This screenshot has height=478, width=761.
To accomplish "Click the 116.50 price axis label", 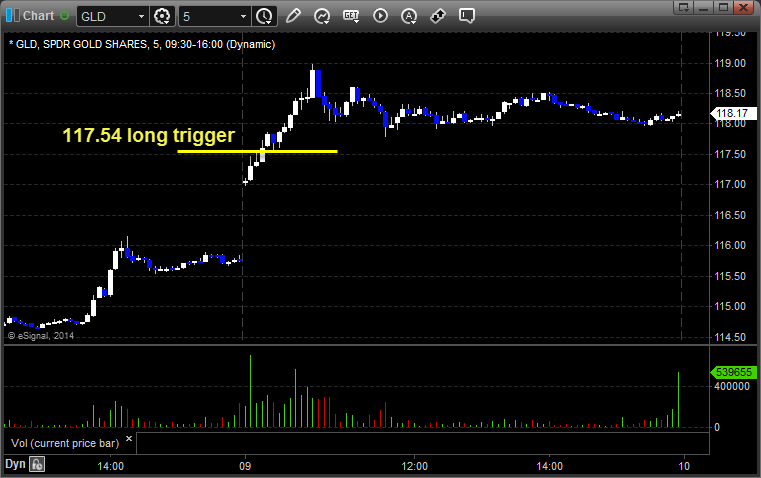I will pos(730,215).
